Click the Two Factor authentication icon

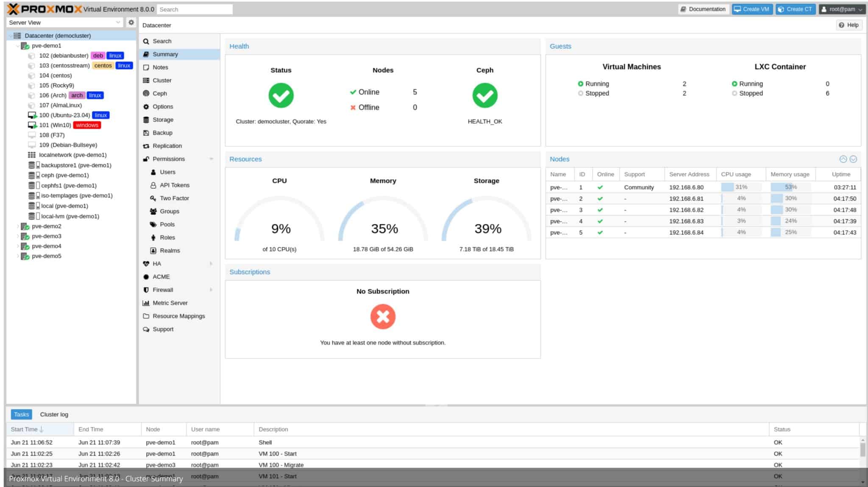tap(153, 198)
